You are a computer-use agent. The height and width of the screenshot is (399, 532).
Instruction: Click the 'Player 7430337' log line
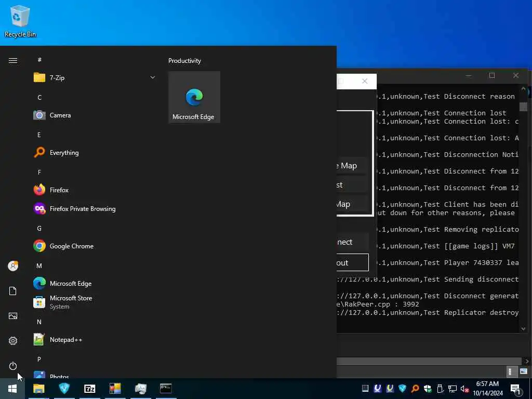(448, 262)
